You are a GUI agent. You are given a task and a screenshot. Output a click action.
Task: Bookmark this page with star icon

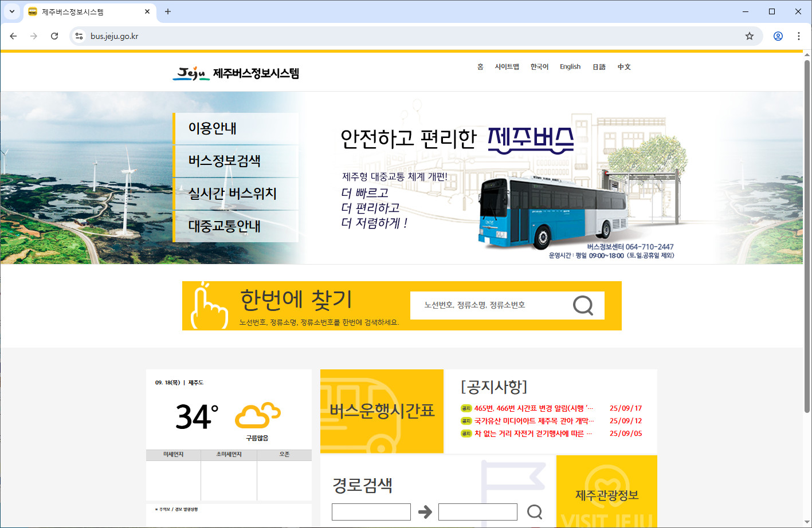750,36
